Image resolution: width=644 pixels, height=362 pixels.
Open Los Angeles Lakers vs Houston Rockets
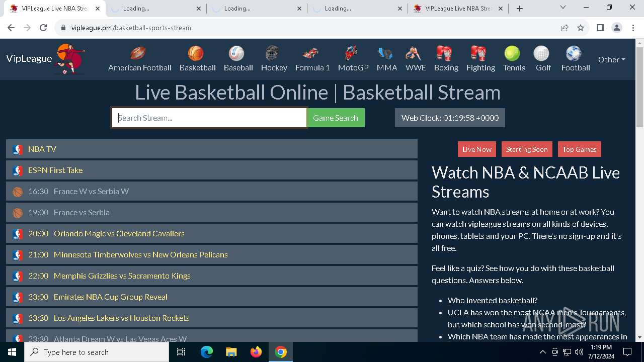[212, 318]
